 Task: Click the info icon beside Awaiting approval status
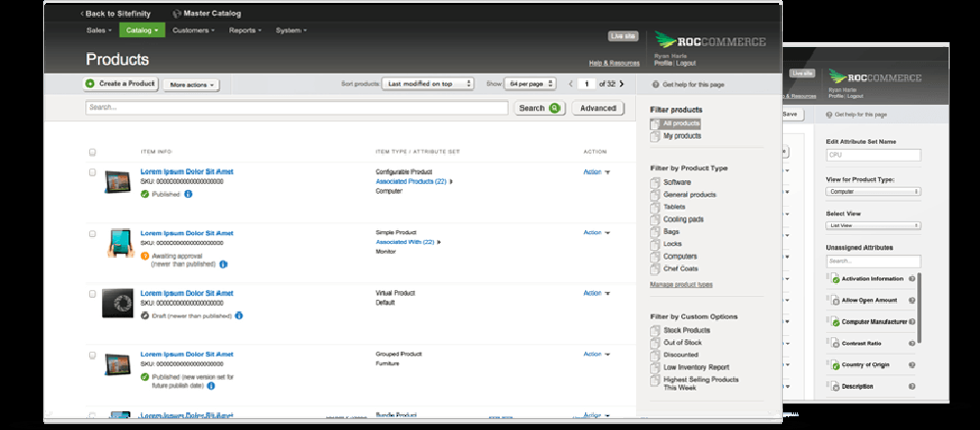(223, 264)
